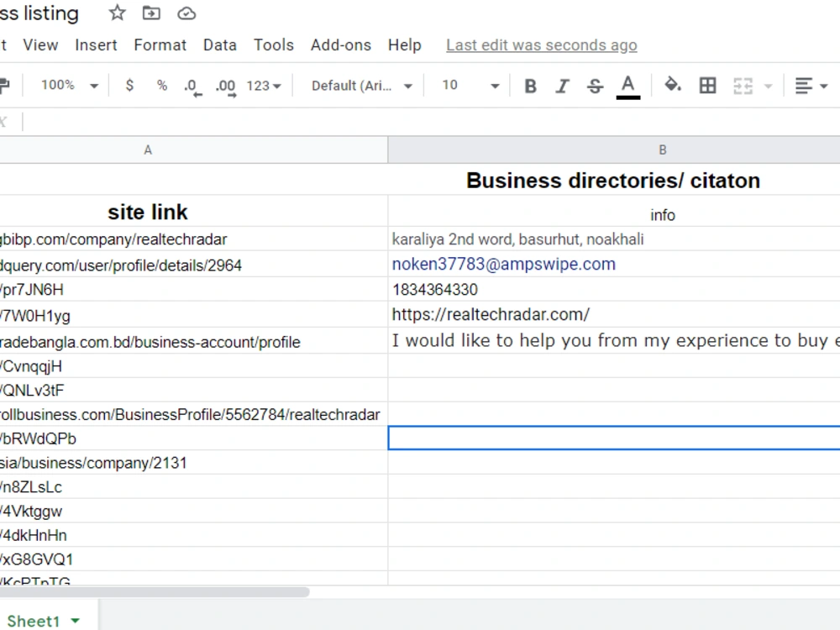Open the Insert menu
The image size is (840, 630).
pos(96,45)
